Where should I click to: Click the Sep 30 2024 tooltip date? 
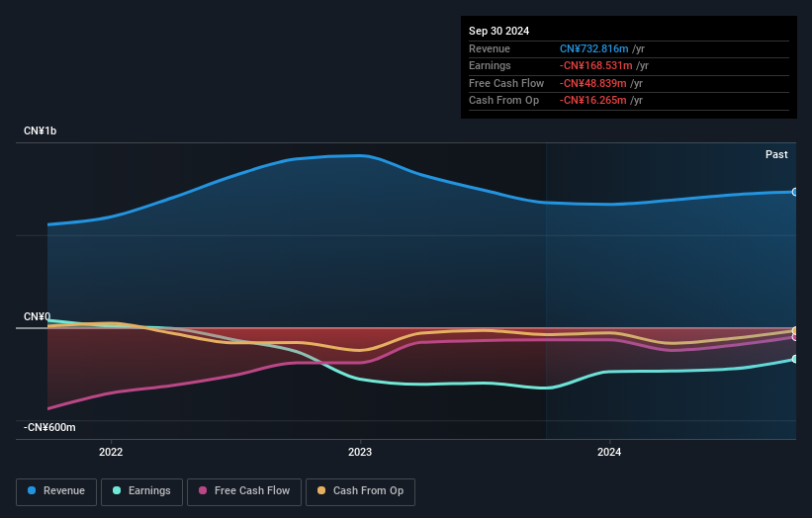498,31
